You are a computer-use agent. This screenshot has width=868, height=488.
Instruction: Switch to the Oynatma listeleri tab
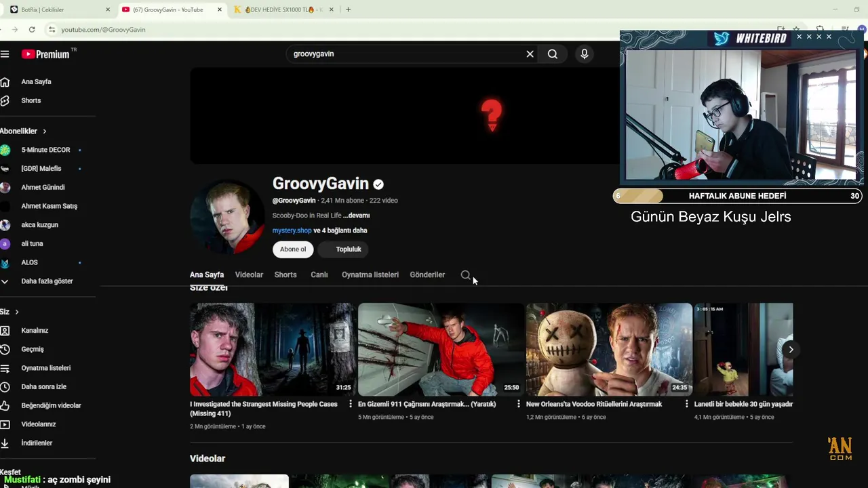tap(370, 275)
